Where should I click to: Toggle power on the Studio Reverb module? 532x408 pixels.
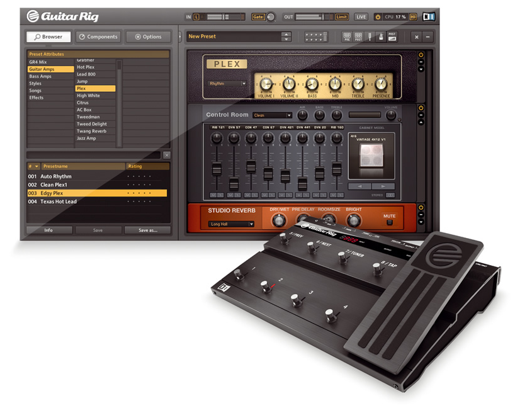tap(421, 207)
